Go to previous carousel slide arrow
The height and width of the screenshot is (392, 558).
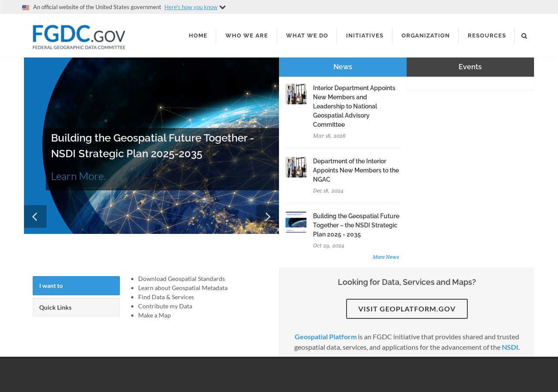coord(35,216)
